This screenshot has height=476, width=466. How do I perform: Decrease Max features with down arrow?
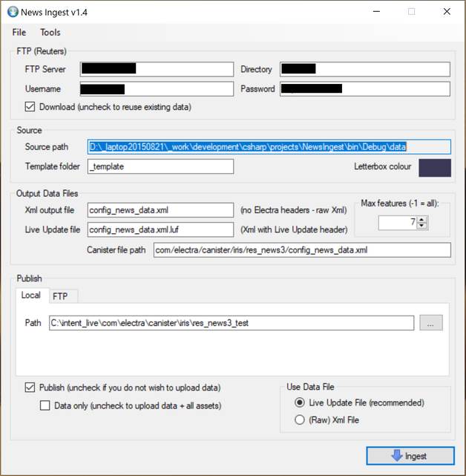point(421,226)
